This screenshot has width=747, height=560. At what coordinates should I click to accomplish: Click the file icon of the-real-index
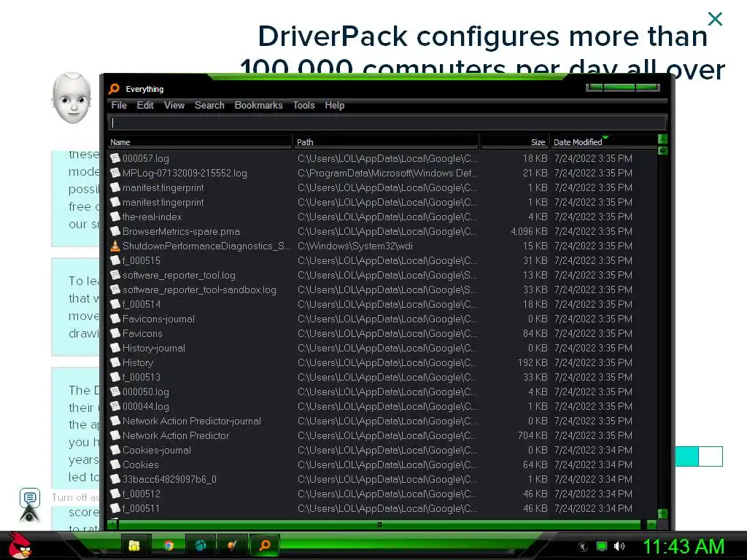click(x=115, y=217)
